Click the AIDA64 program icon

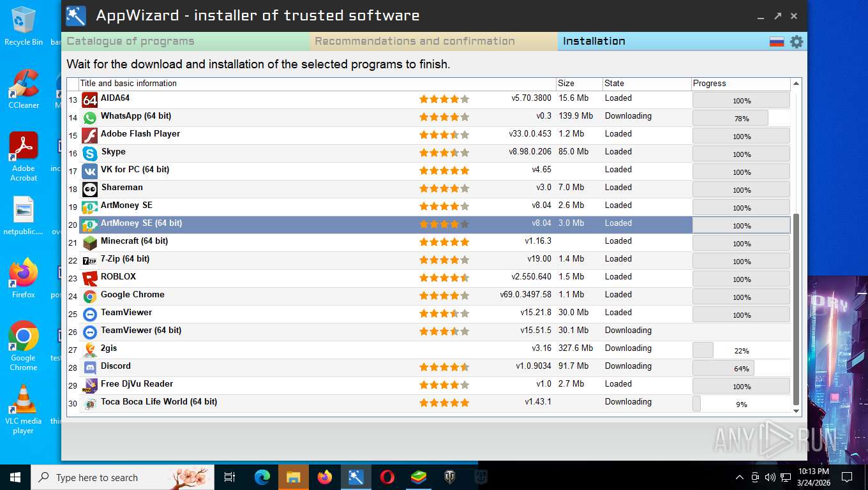[x=90, y=100]
